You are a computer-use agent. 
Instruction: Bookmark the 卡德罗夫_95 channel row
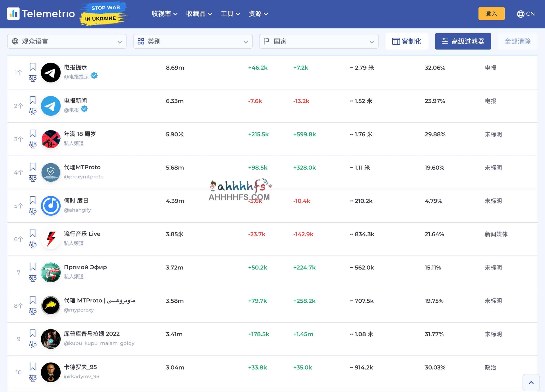click(33, 367)
